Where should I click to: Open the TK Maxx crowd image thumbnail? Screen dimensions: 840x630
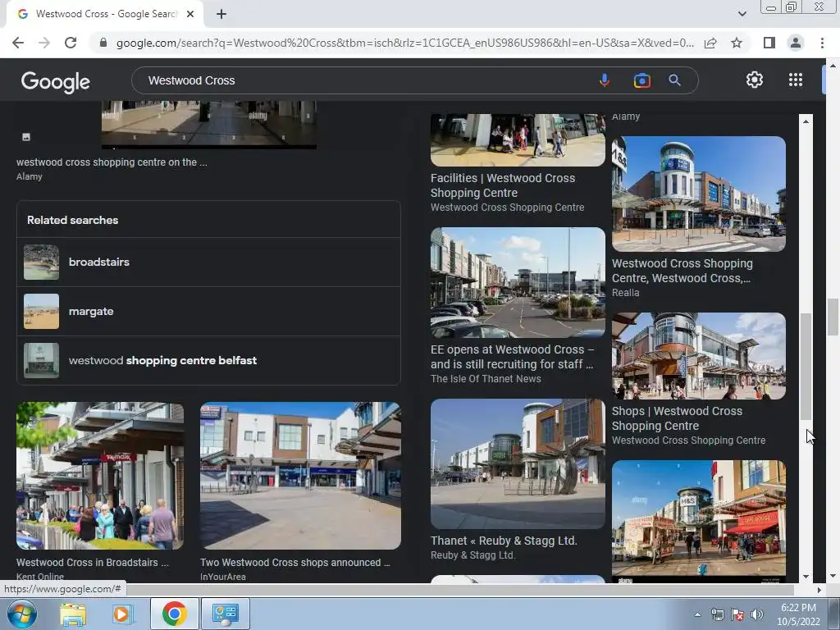(x=100, y=476)
